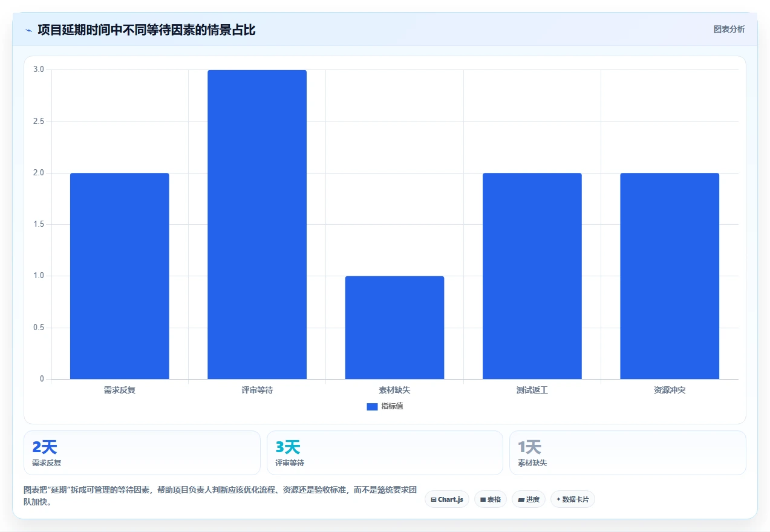Toggle the 指标值 legend color box
Screen dimensions: 770x532
[372, 407]
